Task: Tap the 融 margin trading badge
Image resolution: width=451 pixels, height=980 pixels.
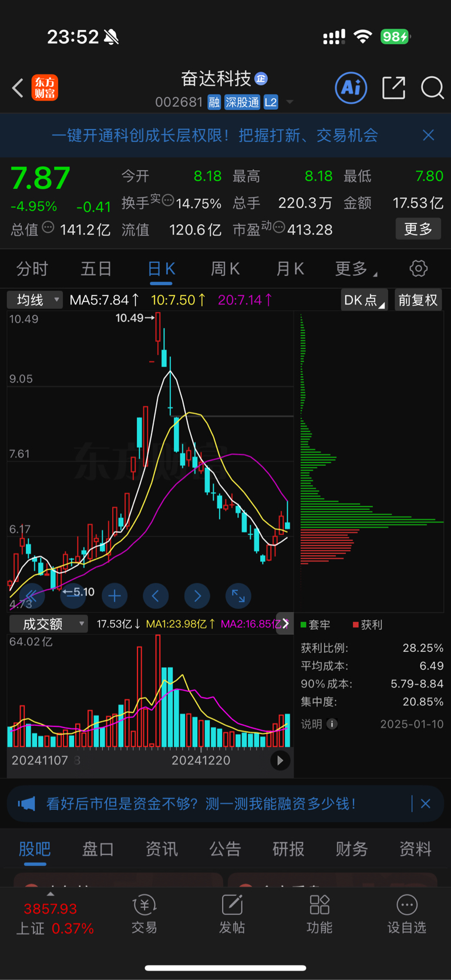Action: pyautogui.click(x=214, y=102)
